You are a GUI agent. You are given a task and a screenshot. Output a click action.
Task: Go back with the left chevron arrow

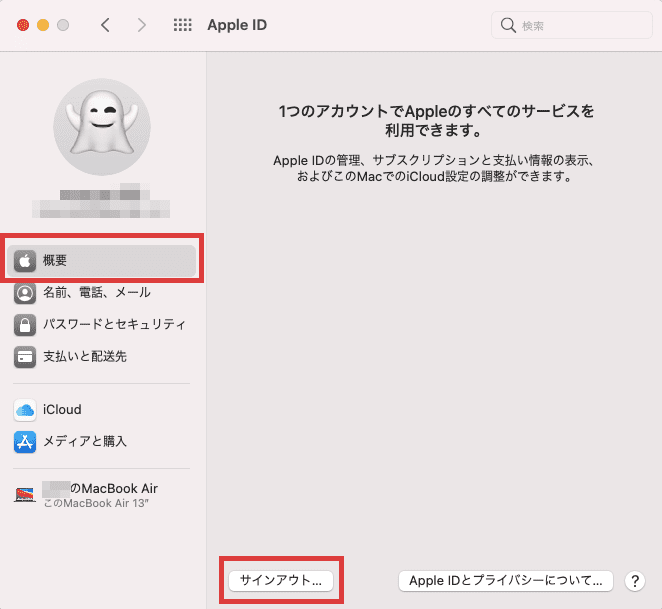click(106, 25)
